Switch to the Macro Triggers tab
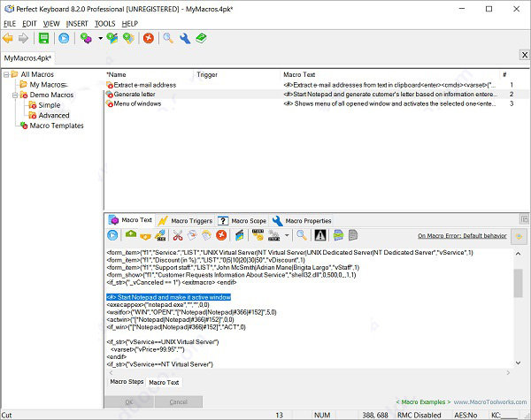The height and width of the screenshot is (420, 531). tap(185, 221)
